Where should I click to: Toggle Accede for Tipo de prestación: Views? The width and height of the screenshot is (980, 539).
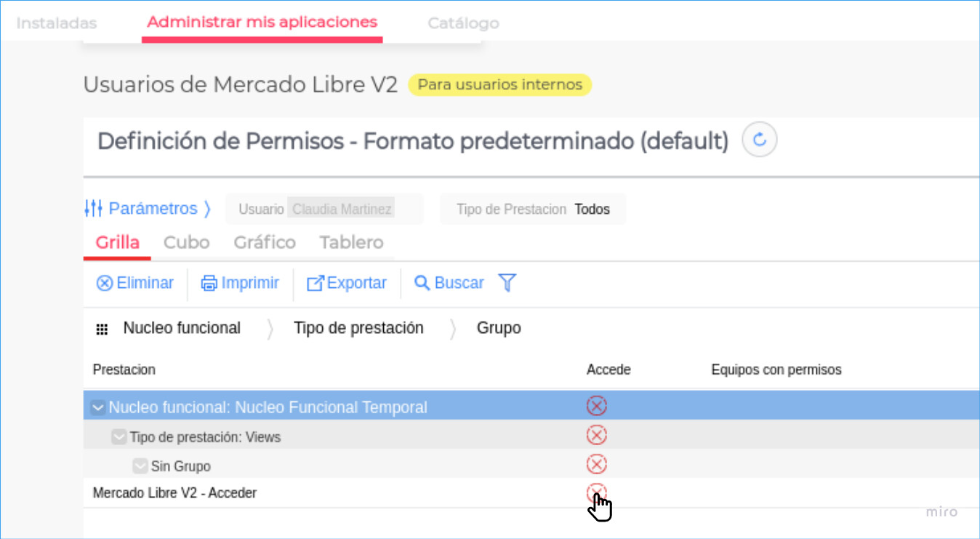pos(596,435)
